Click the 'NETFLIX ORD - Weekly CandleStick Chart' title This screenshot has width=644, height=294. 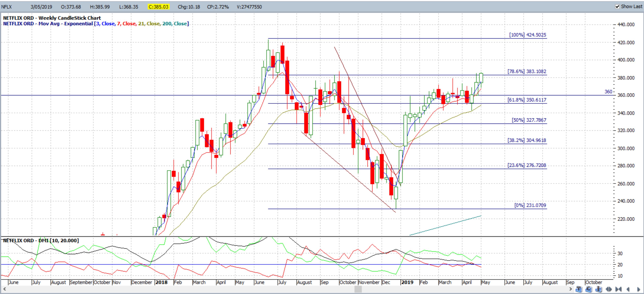(52, 18)
